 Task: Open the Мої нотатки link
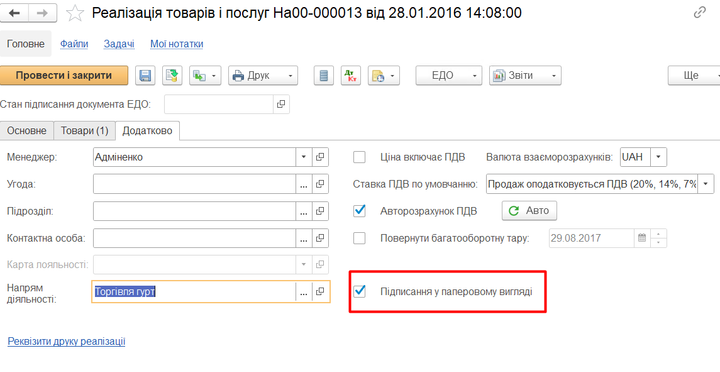pos(177,44)
